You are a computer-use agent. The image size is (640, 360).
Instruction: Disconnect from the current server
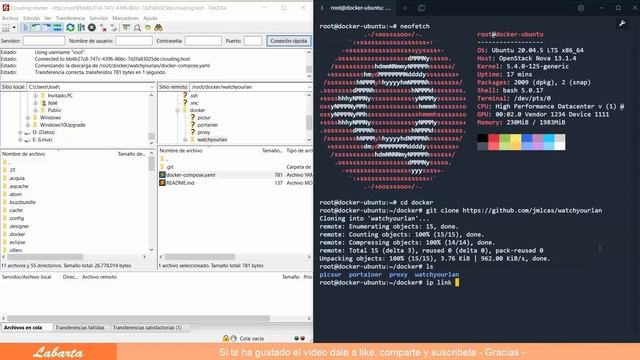103,28
